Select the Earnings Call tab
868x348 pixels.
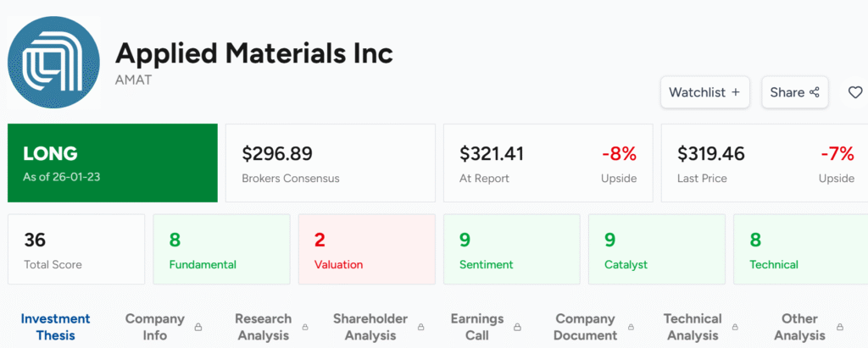point(476,327)
